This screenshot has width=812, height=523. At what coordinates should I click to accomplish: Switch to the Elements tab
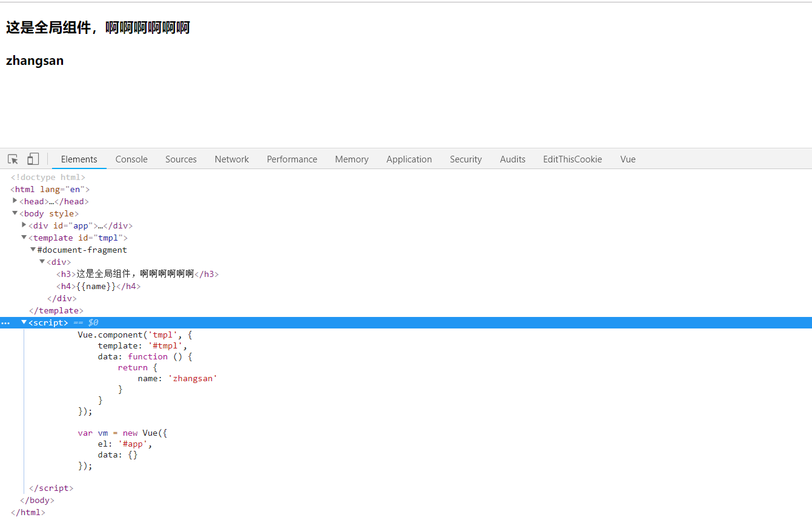pyautogui.click(x=79, y=159)
